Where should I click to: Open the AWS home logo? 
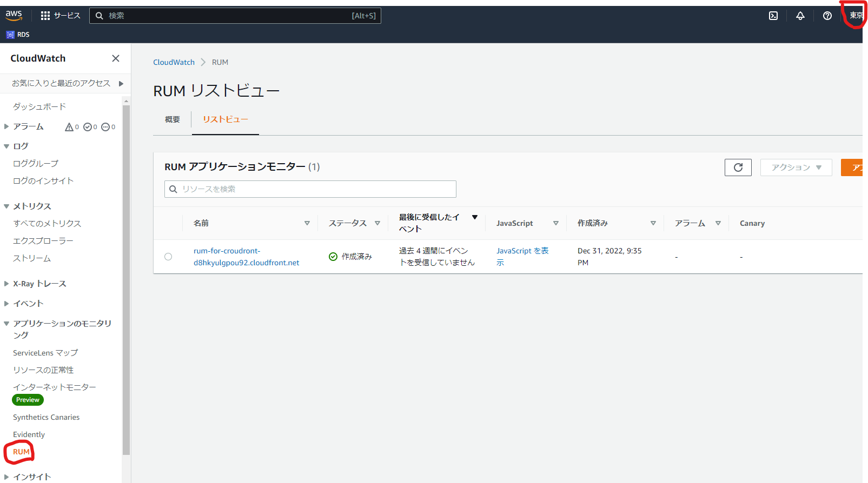pyautogui.click(x=14, y=15)
